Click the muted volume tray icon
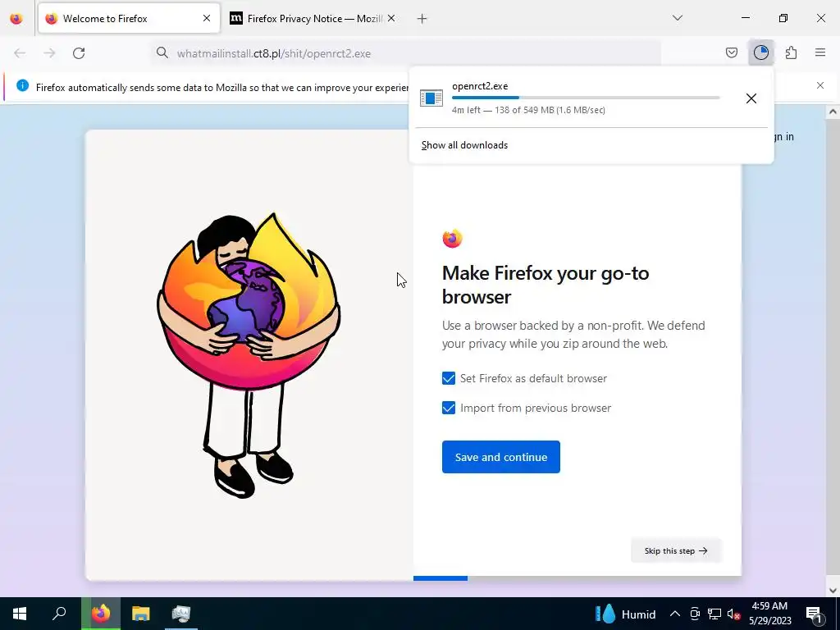Screen dimensions: 840x630 (x=734, y=614)
